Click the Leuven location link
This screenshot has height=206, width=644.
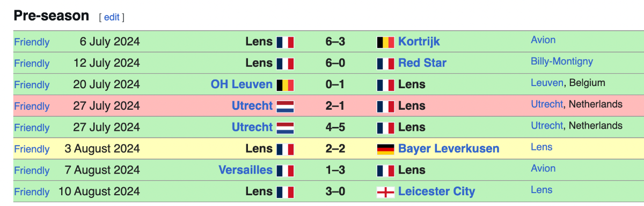coord(547,83)
